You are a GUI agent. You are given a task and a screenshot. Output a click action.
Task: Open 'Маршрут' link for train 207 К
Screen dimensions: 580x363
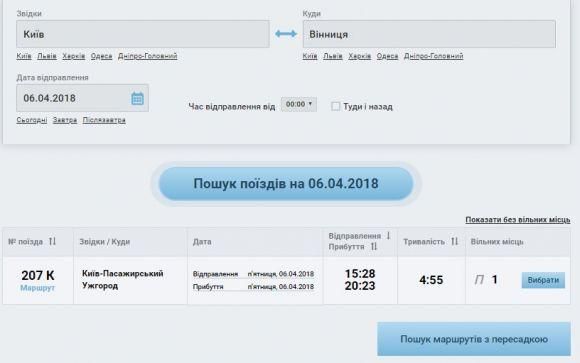click(37, 288)
